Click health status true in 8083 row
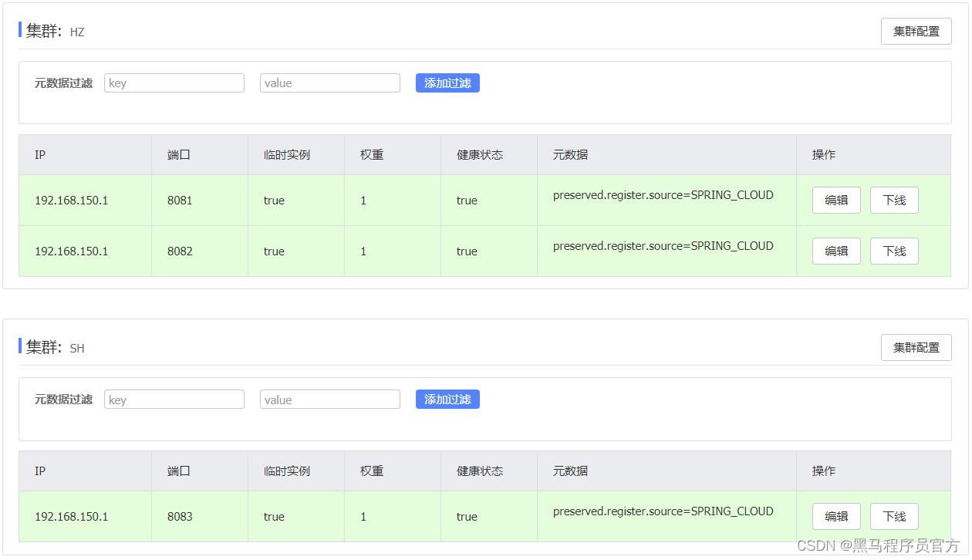972x560 pixels. click(x=467, y=517)
